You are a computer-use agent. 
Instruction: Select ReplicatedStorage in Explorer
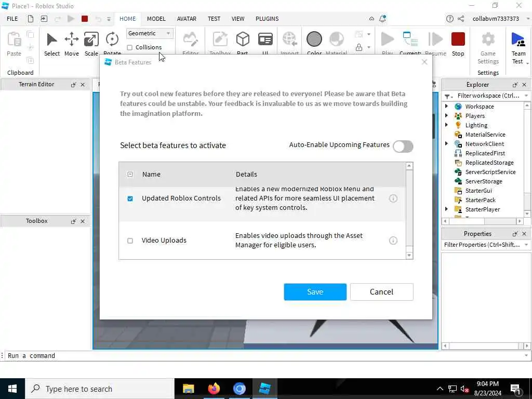[x=489, y=163]
